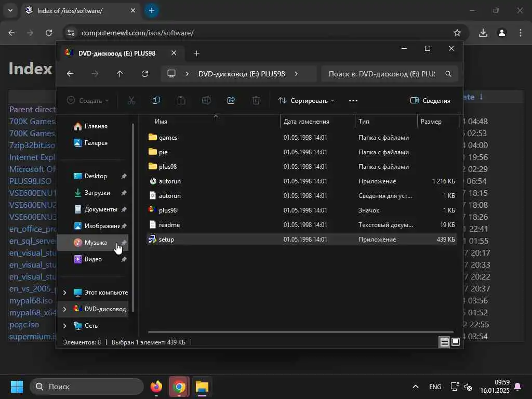Screen dimensions: 532x399
Task: Click the Copy icon in Explorer toolbar
Action: tap(156, 100)
